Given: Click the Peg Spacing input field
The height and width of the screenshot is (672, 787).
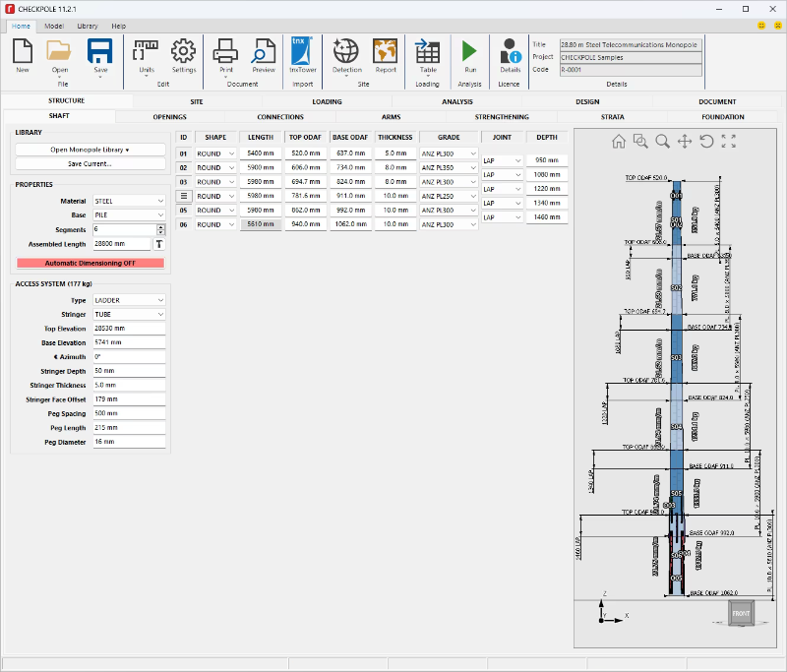Looking at the screenshot, I should (128, 414).
